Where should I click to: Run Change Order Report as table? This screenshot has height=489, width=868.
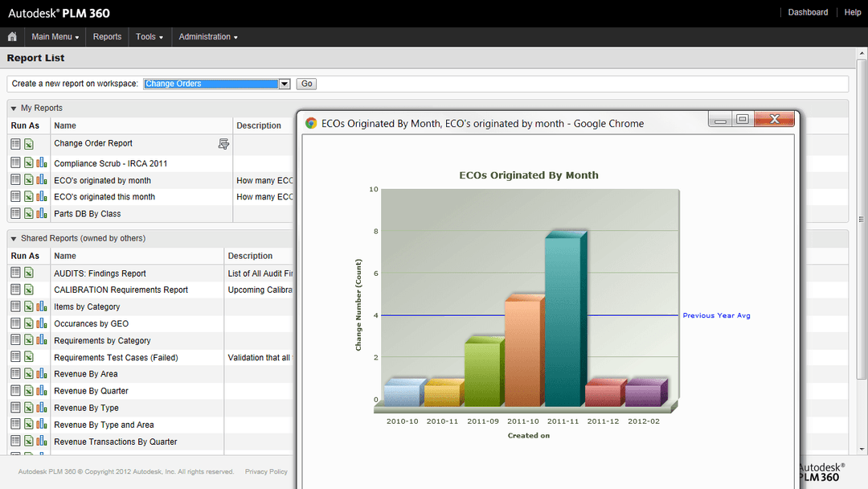pyautogui.click(x=15, y=144)
